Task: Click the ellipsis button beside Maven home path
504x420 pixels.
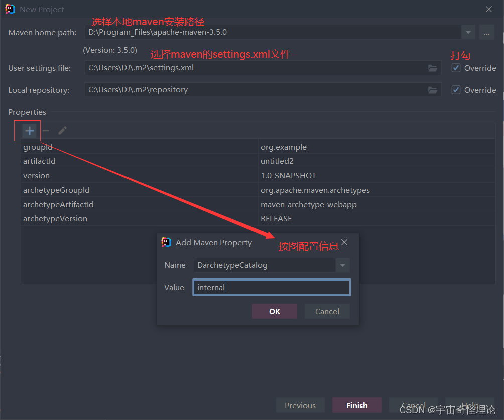Action: coord(486,33)
